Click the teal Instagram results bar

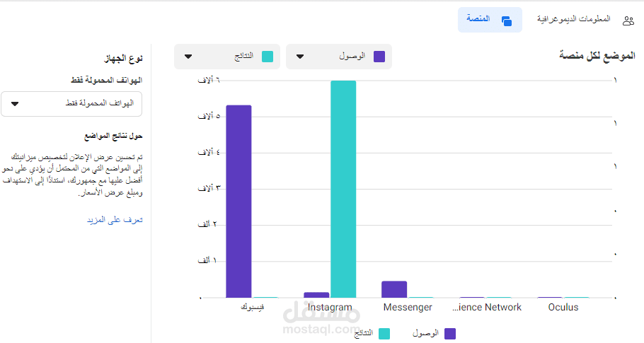pyautogui.click(x=343, y=189)
